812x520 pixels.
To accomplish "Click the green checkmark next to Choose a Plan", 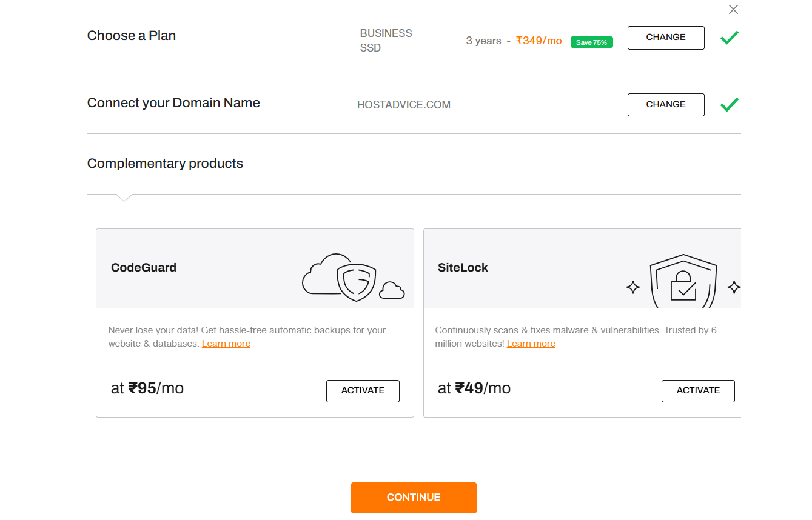I will [x=730, y=38].
